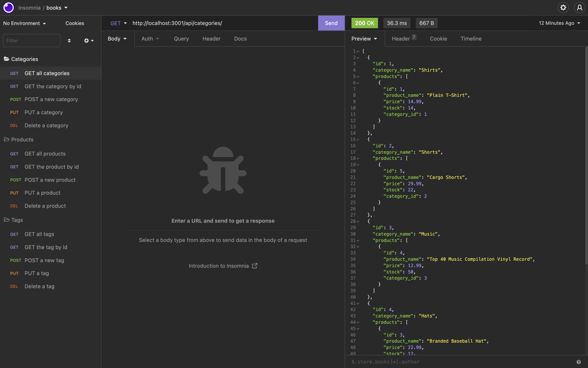Click the Send button
Viewport: 588px width, 368px height.
coord(331,23)
